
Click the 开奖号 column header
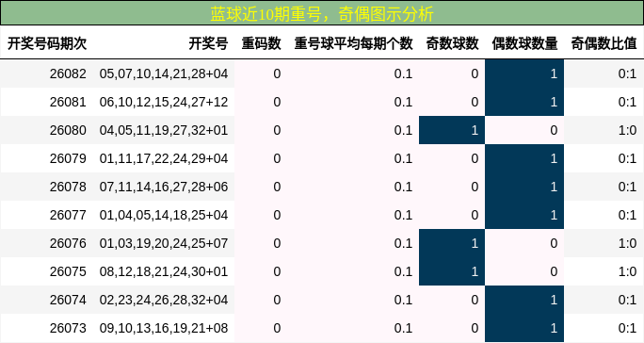[208, 43]
